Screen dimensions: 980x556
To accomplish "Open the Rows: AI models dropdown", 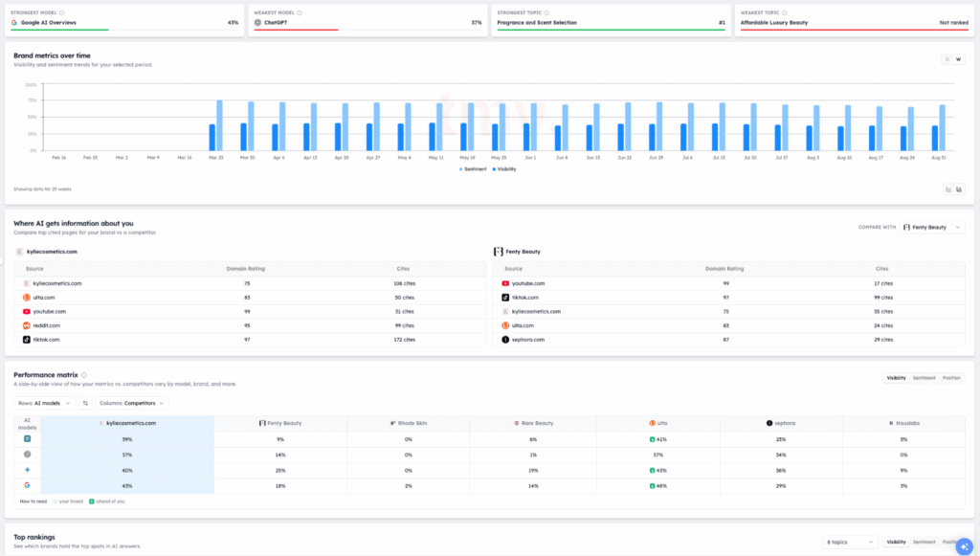I will pos(44,403).
